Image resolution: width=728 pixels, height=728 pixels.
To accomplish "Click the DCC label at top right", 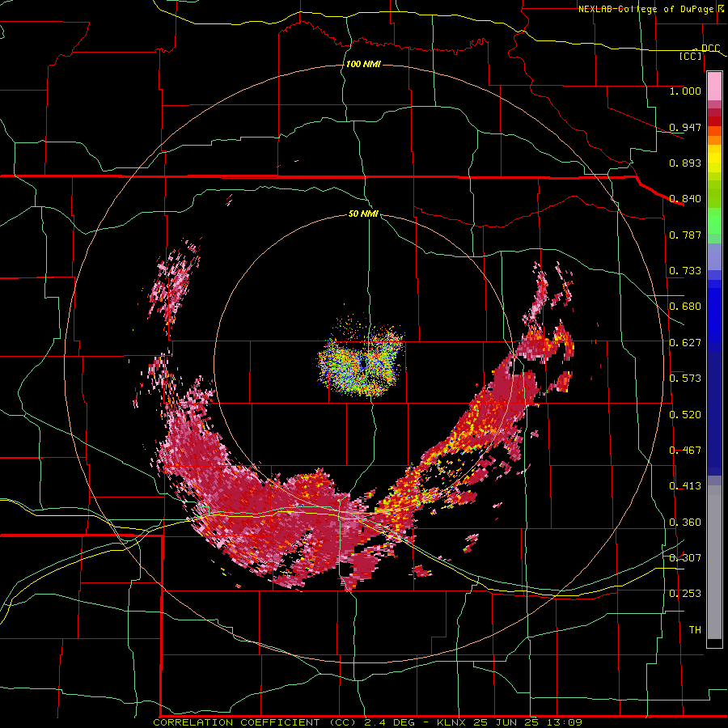I will pos(711,49).
